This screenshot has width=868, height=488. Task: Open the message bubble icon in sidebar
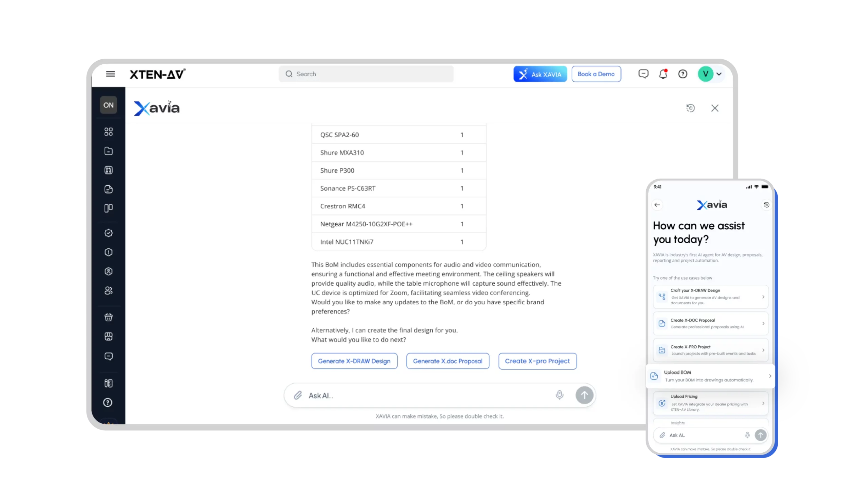[x=108, y=357]
